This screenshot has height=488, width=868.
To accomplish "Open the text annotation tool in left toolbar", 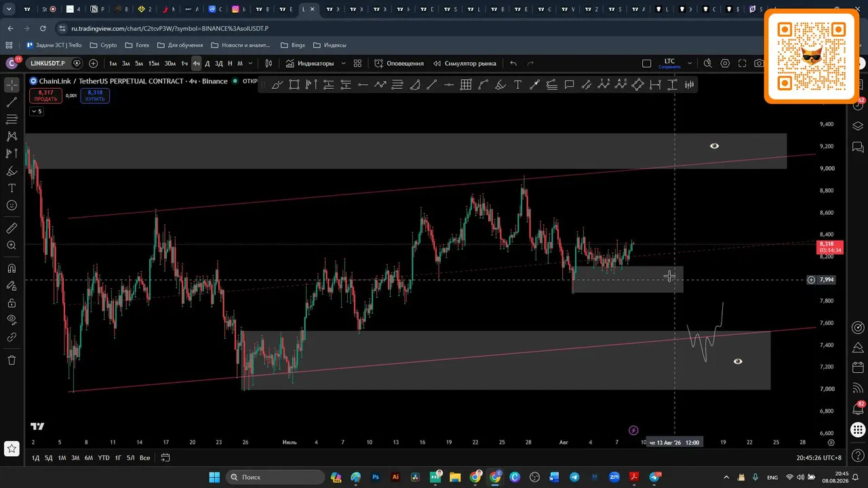I will pyautogui.click(x=12, y=188).
